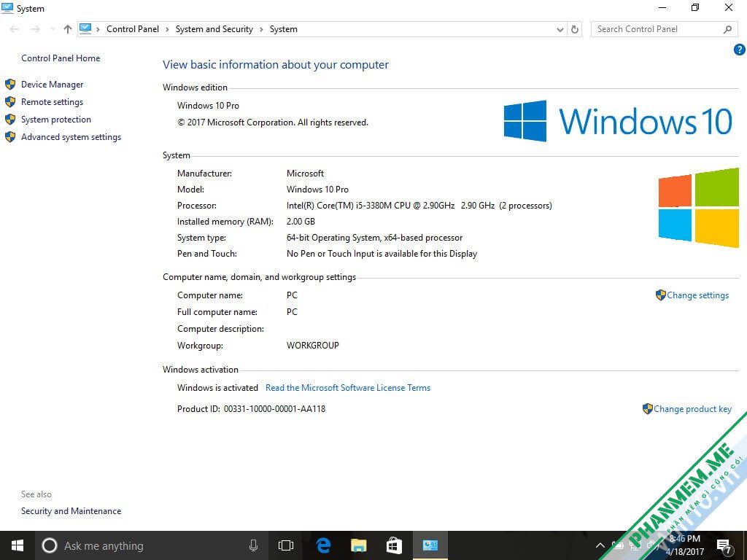Click the shield icon beside Device Manager
This screenshot has width=747, height=560.
click(x=10, y=85)
